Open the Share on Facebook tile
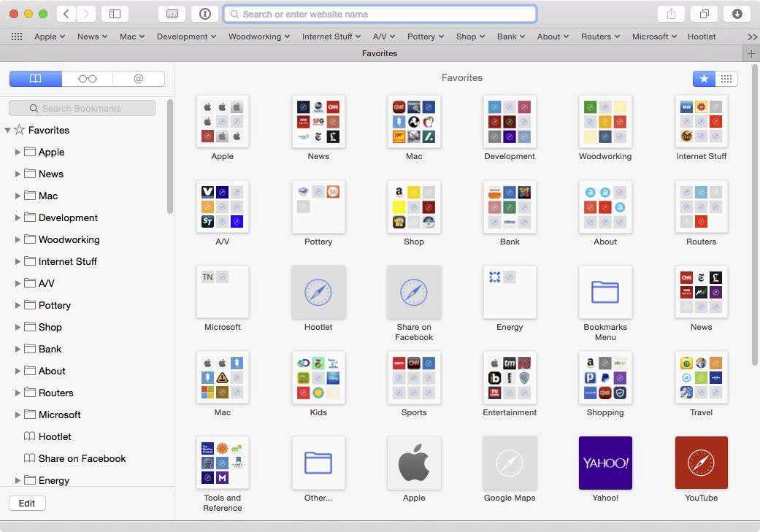 (414, 292)
